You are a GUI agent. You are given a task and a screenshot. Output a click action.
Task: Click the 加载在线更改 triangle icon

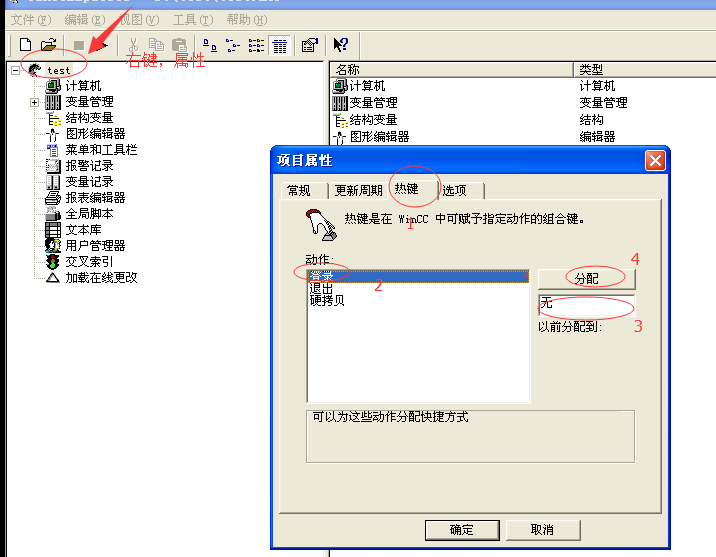[53, 278]
